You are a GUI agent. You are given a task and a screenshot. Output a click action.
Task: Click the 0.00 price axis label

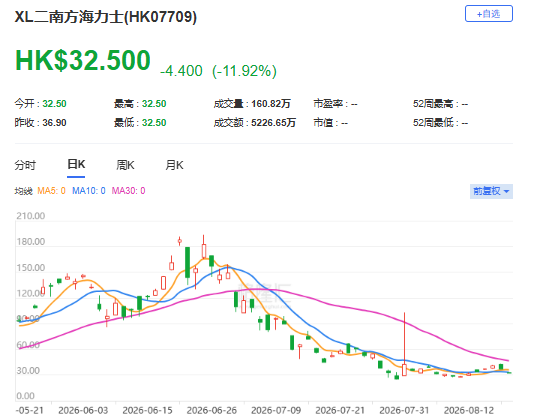point(25,396)
